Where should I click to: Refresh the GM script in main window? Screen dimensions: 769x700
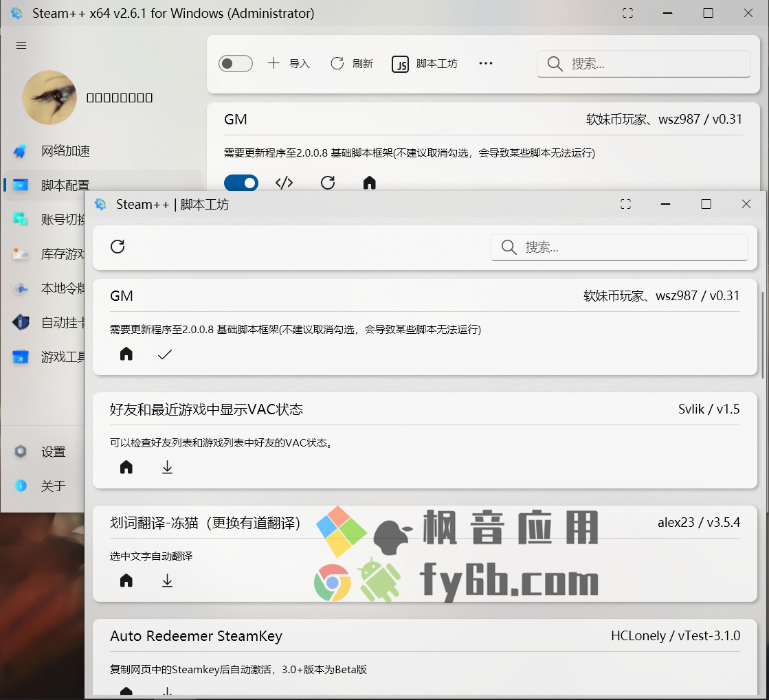[328, 183]
